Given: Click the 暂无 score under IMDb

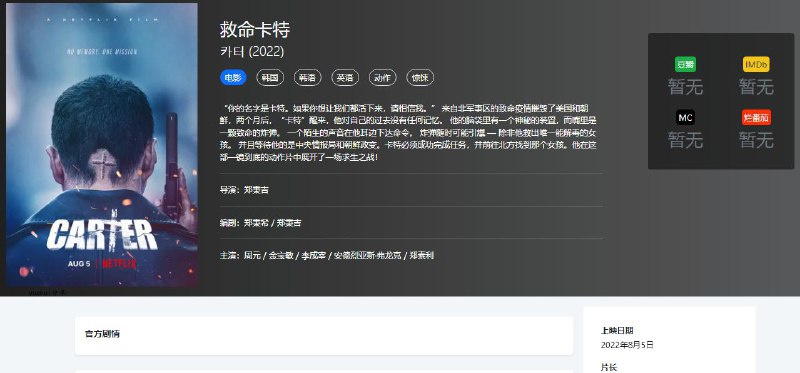Looking at the screenshot, I should 756,86.
